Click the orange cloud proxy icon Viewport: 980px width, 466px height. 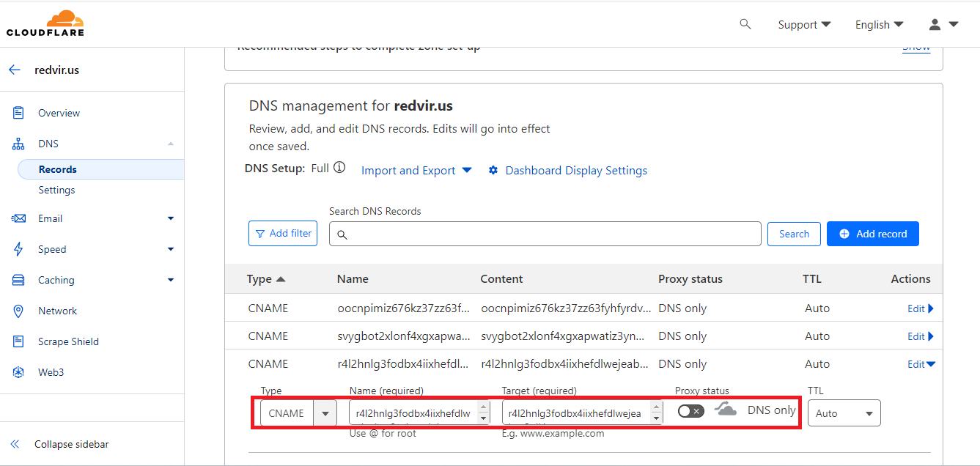click(x=725, y=410)
